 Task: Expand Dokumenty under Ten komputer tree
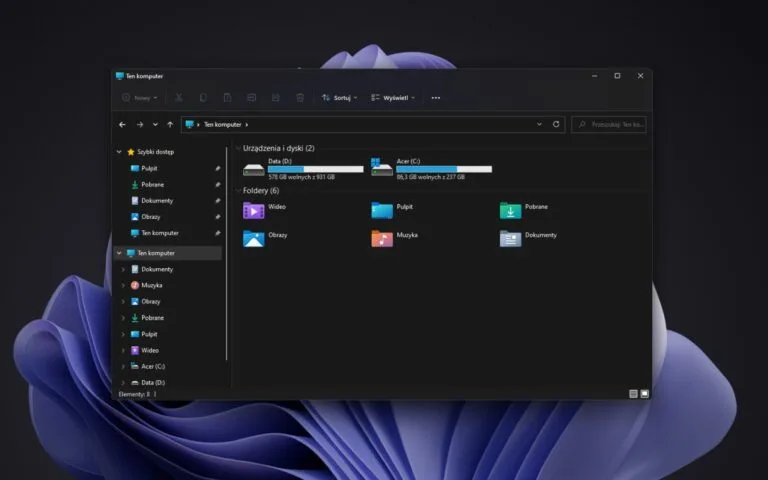(x=123, y=269)
